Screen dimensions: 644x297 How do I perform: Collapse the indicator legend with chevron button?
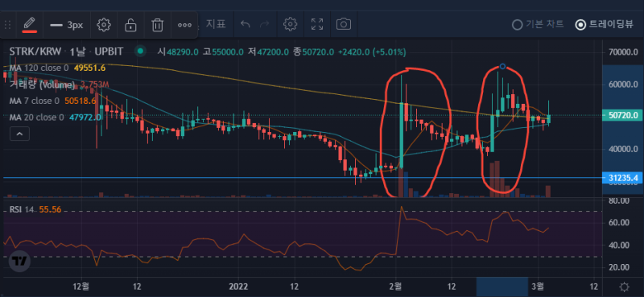tap(20, 134)
